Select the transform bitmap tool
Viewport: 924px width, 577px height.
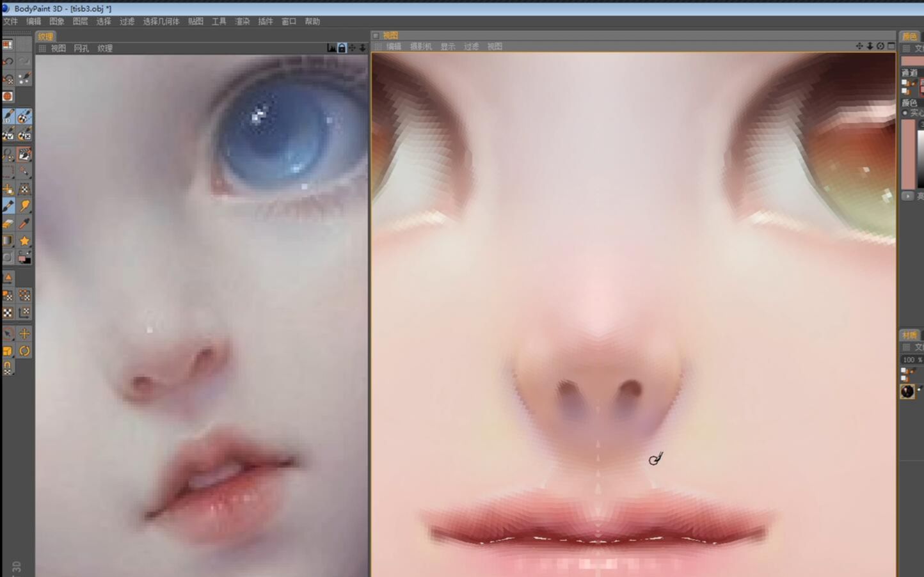[24, 189]
